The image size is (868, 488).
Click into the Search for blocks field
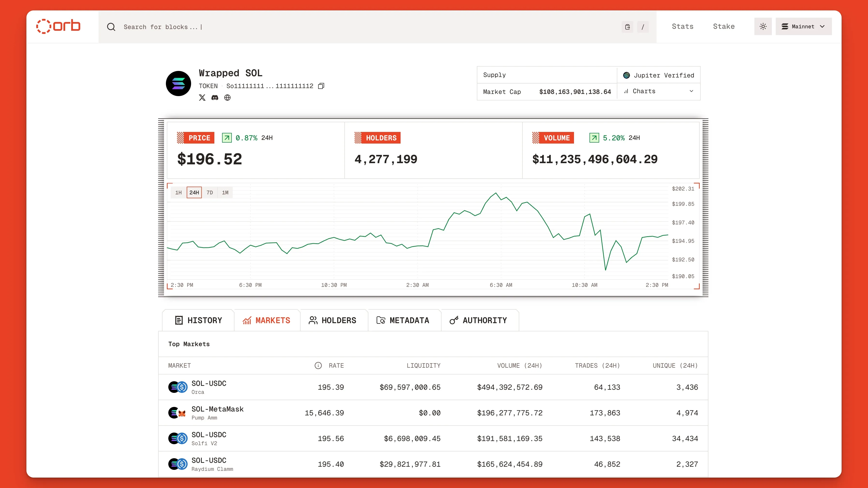pyautogui.click(x=377, y=27)
